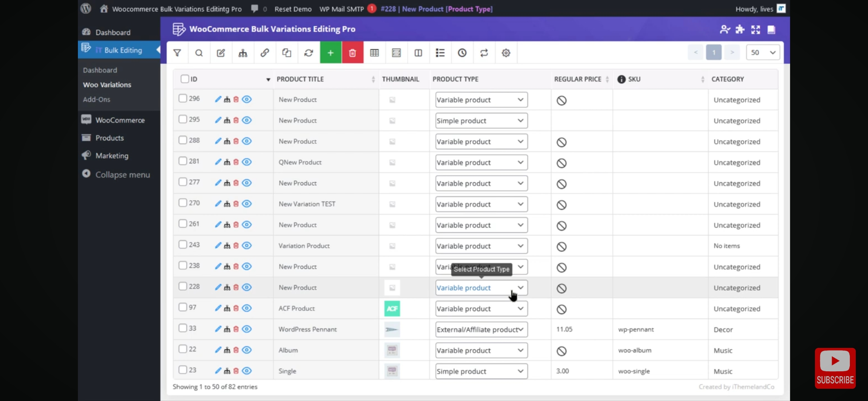Click the filter funnel toolbar icon
The image size is (868, 401).
pos(177,53)
